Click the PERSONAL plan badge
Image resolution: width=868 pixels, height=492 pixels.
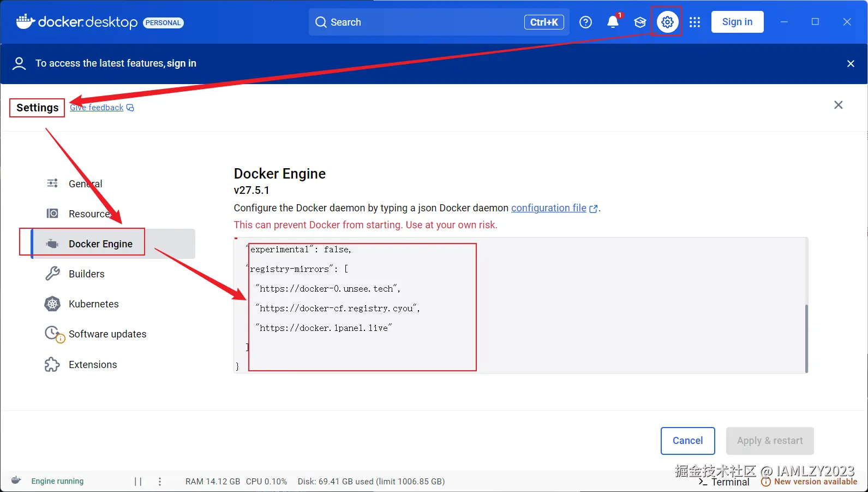[x=163, y=22]
